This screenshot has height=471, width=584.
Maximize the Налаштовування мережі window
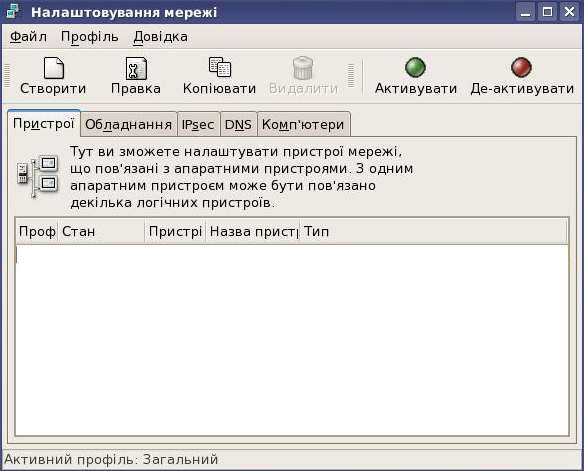tap(547, 12)
